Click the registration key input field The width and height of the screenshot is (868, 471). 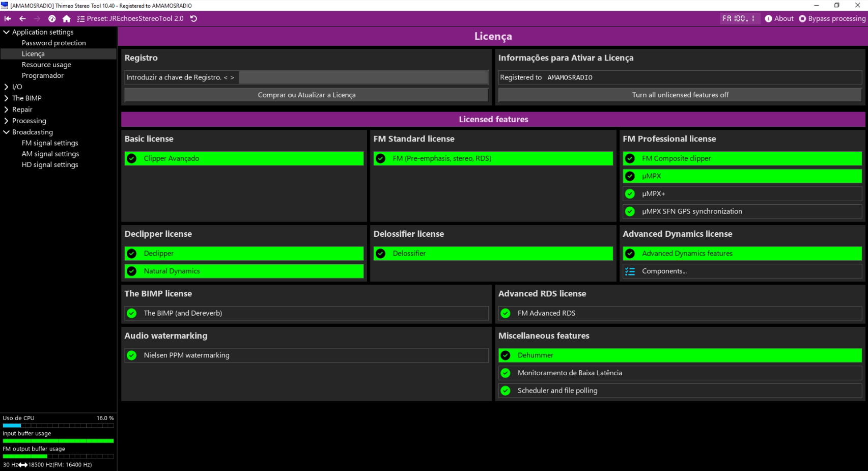363,77
